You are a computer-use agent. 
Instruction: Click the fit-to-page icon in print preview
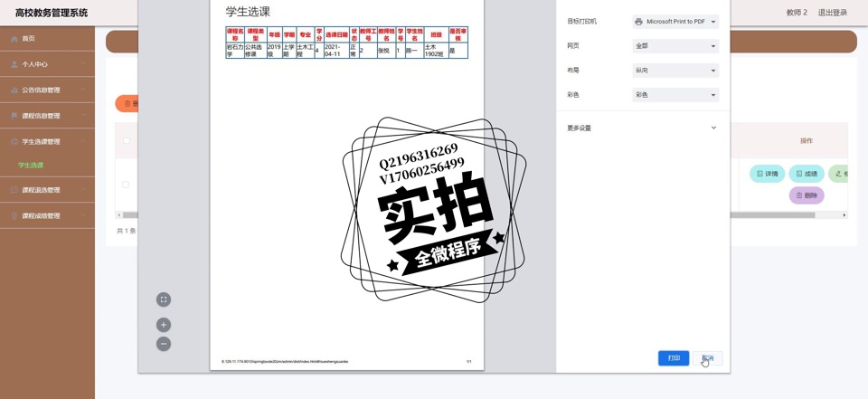pos(164,299)
